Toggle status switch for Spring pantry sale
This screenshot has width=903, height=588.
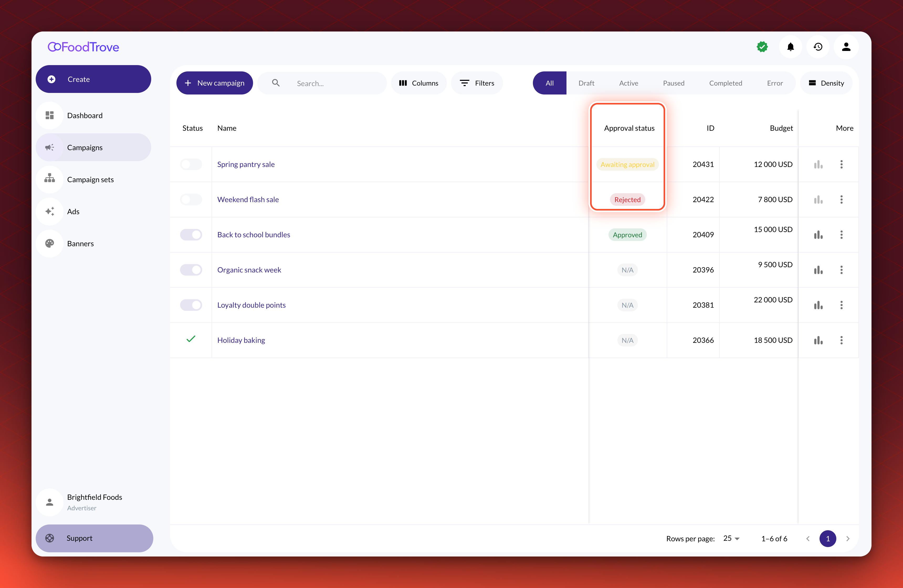coord(191,164)
